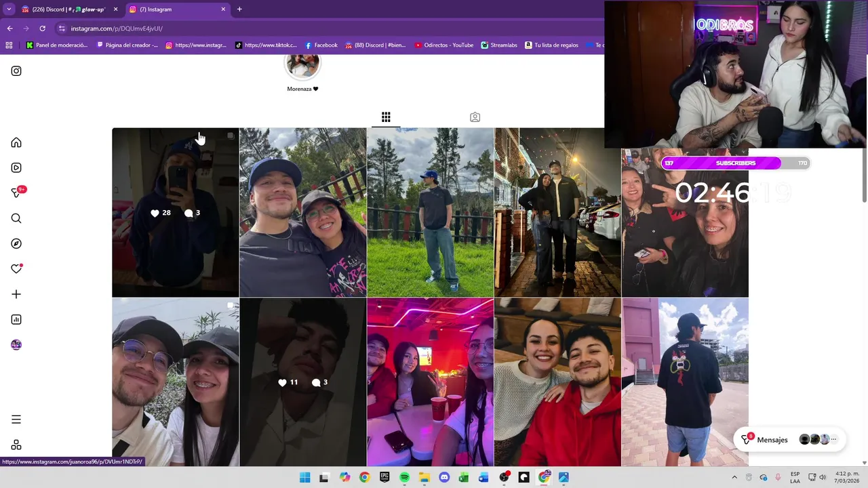This screenshot has height=488, width=868.
Task: Open Reels from the sidebar
Action: pyautogui.click(x=16, y=168)
